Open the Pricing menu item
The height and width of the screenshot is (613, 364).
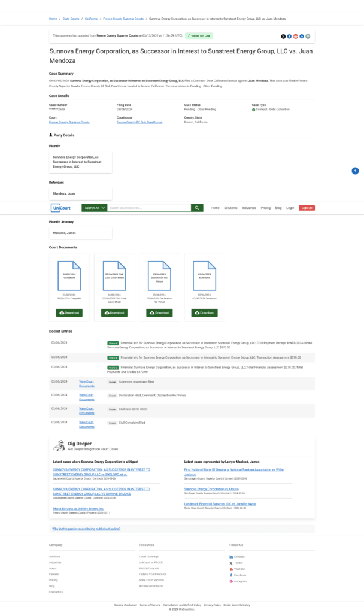[265, 208]
